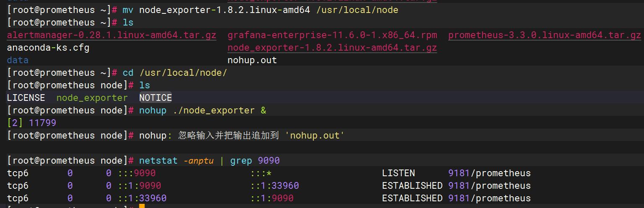The image size is (644, 208).
Task: Click the highlighted NOTICE file name
Action: tap(156, 98)
